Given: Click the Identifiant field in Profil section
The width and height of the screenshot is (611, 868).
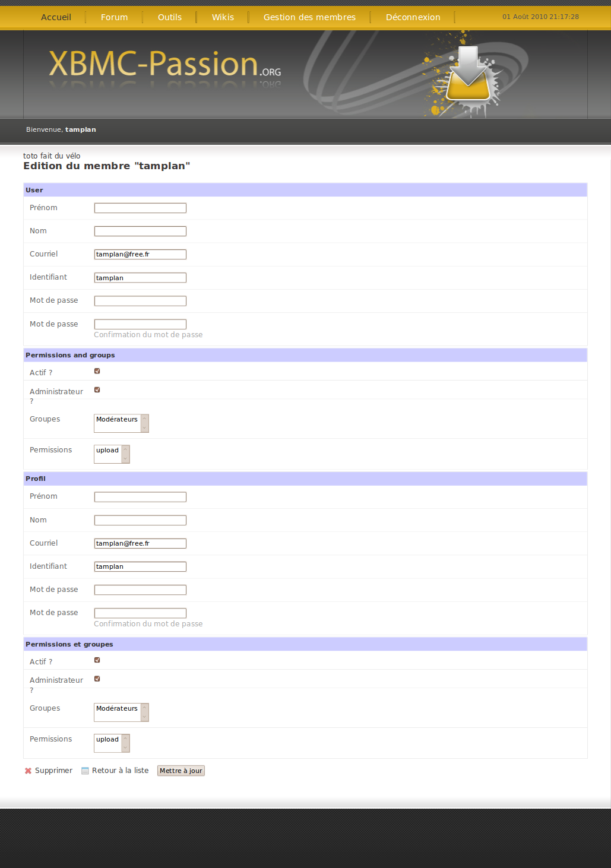Looking at the screenshot, I should click(x=140, y=566).
